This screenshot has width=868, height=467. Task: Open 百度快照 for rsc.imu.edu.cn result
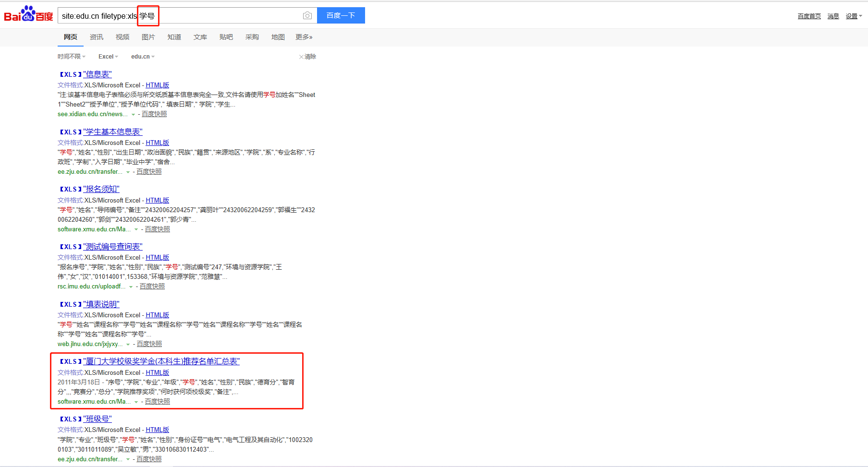152,287
